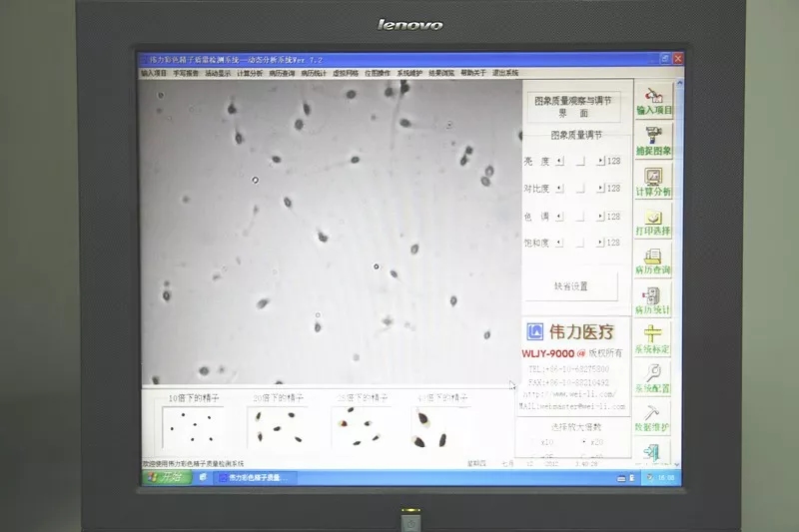Click the WLJY-9000 product text
Screen dimensions: 799x532
(547, 353)
